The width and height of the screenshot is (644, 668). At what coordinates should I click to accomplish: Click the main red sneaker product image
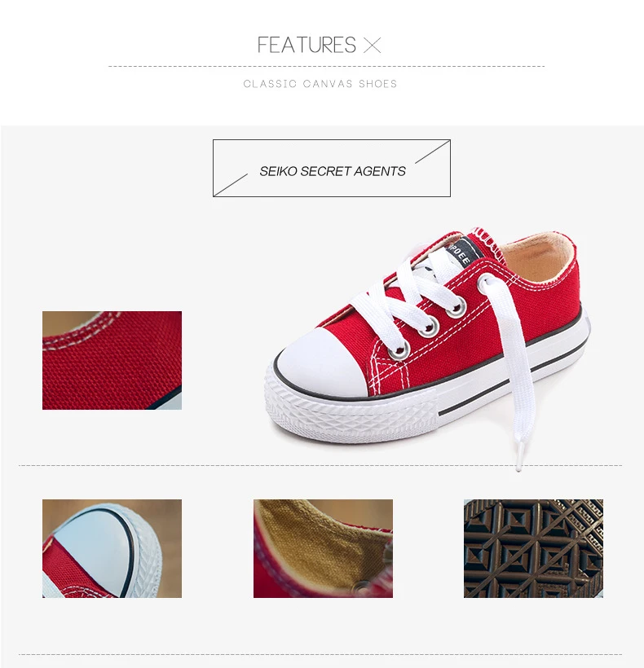[427, 347]
